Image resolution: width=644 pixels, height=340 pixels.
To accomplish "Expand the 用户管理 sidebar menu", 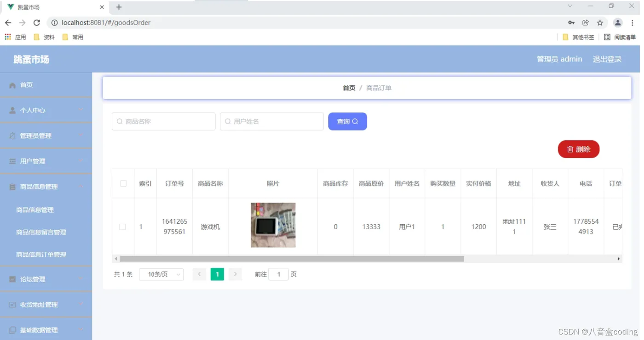I will pos(46,161).
